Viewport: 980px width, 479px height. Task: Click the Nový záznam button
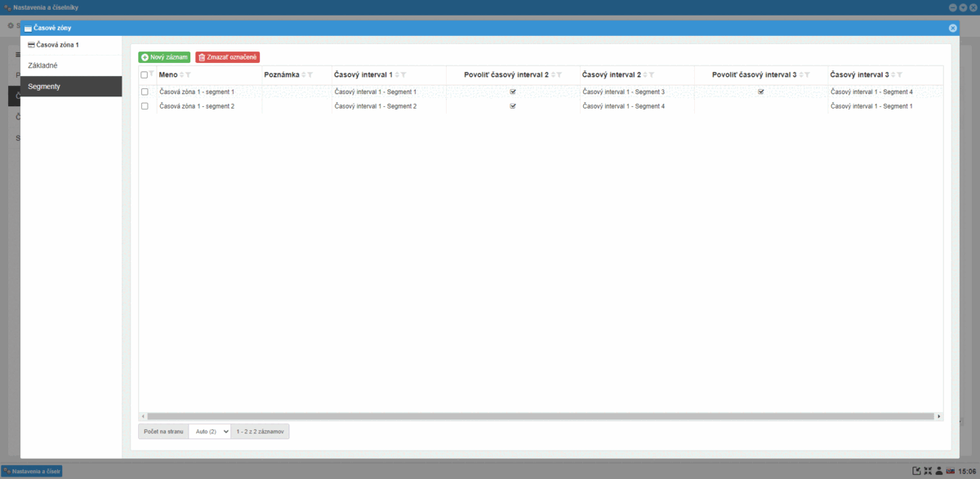tap(165, 57)
